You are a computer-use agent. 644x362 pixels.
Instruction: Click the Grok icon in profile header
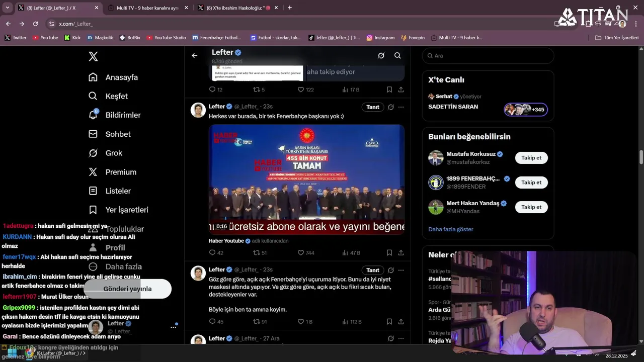point(381,56)
